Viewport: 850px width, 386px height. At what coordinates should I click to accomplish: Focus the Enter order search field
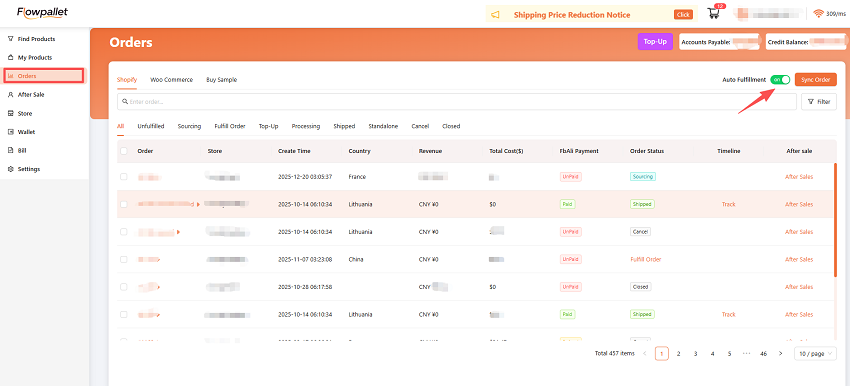point(457,101)
